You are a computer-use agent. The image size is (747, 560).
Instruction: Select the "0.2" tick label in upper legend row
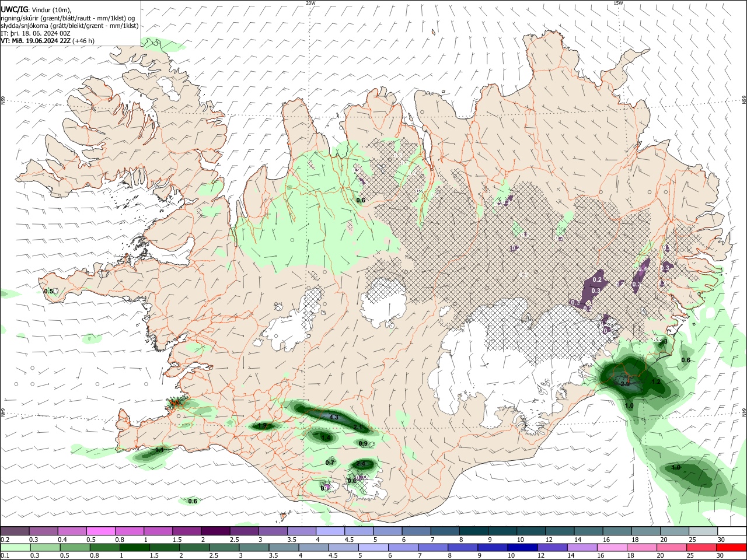(5, 540)
